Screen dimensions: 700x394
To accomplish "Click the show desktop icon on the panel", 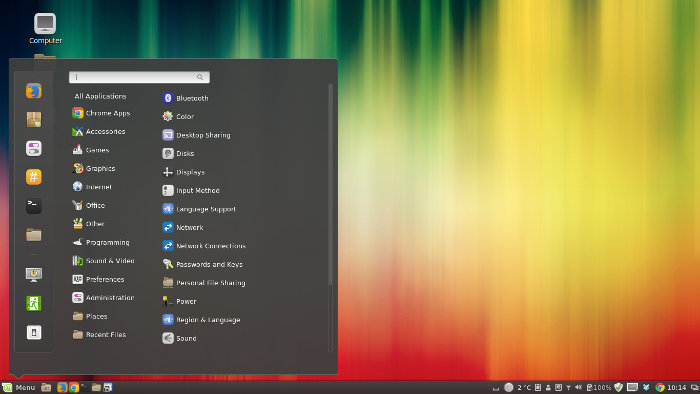I will click(x=46, y=387).
